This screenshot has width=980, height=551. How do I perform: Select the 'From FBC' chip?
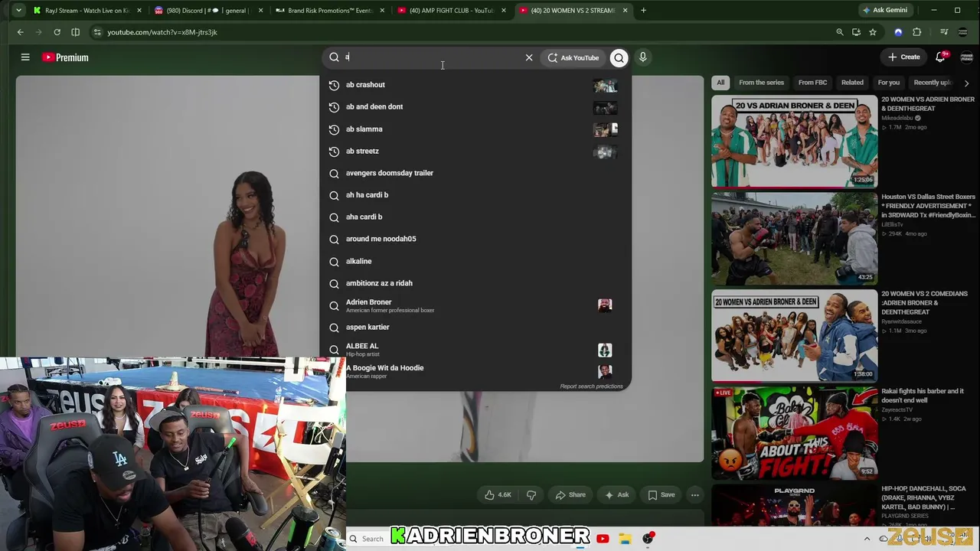pos(812,83)
